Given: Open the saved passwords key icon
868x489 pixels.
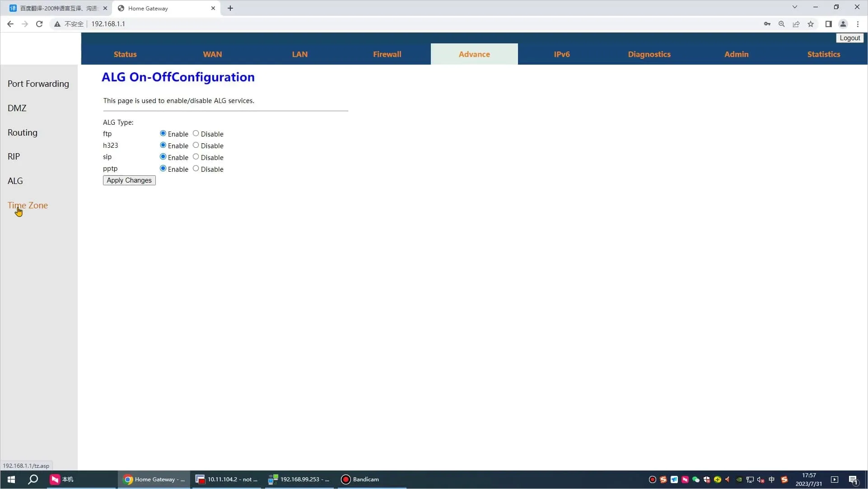Looking at the screenshot, I should coord(767,24).
